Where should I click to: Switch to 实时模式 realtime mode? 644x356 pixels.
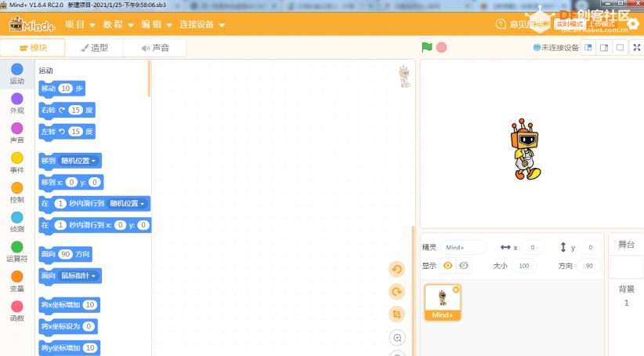click(x=570, y=24)
